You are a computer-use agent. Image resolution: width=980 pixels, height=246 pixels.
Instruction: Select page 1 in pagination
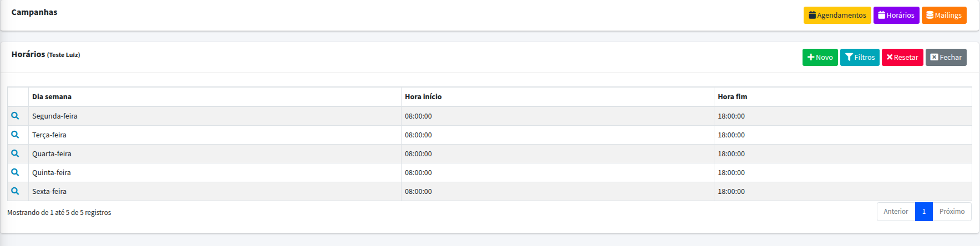click(923, 211)
